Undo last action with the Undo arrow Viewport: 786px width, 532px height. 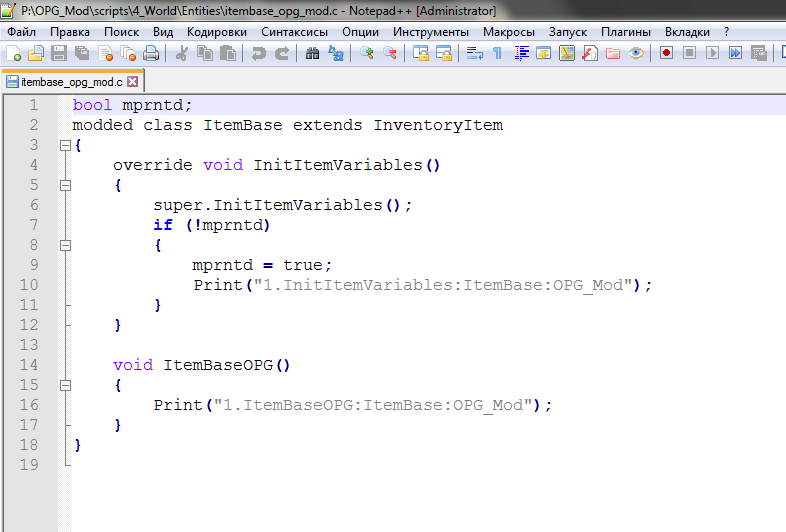[259, 53]
